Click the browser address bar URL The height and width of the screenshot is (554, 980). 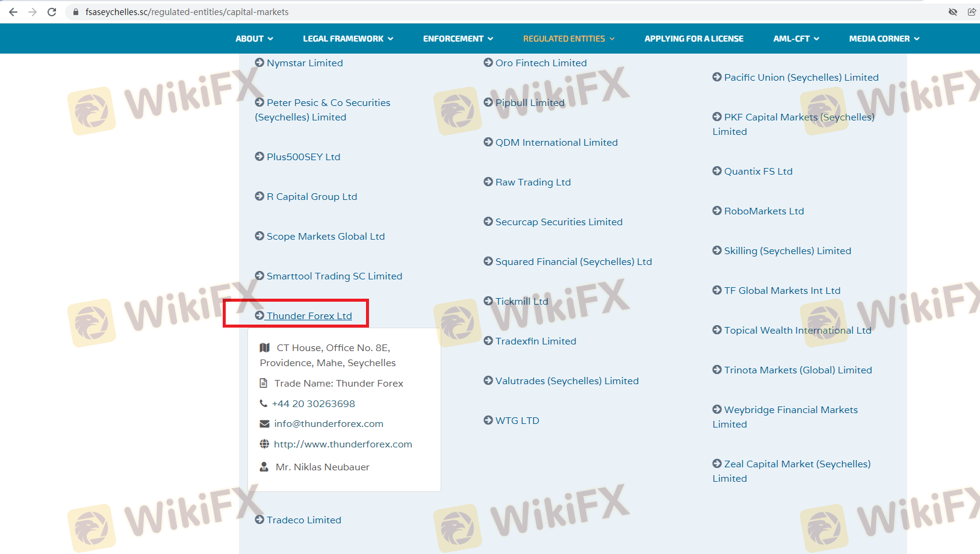click(187, 12)
